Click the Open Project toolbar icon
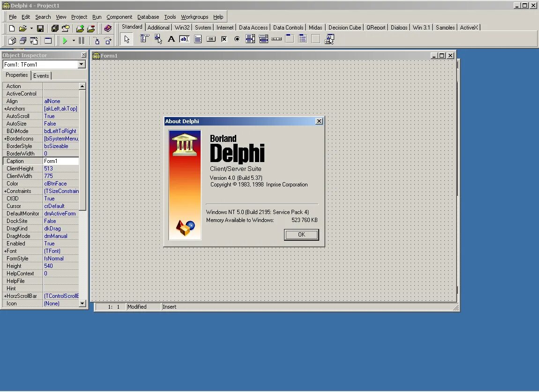Viewport: 539px width, 392px height. [x=65, y=29]
